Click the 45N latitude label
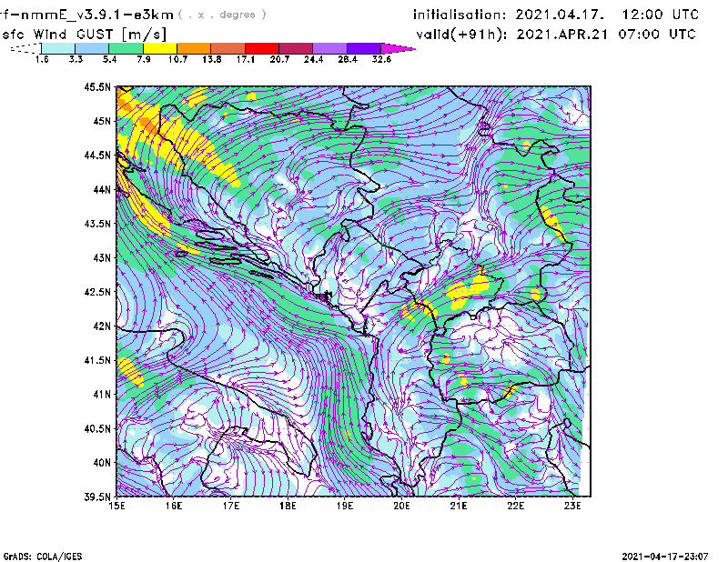728x562 pixels. point(103,121)
